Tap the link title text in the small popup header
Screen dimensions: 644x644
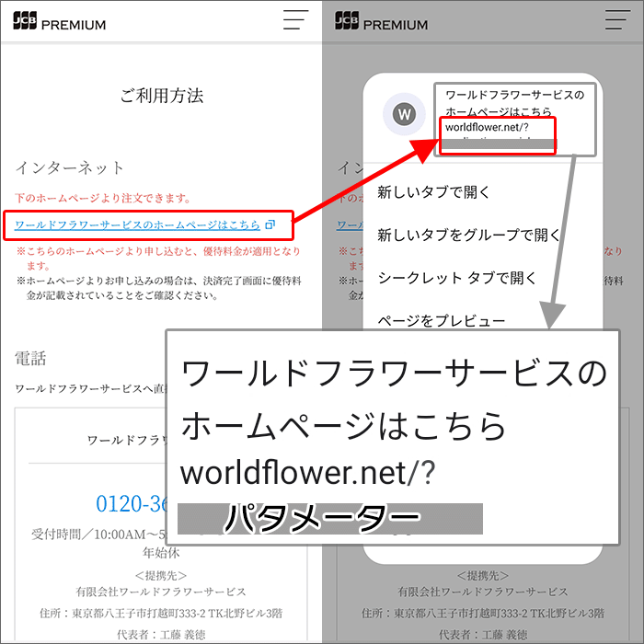tap(514, 103)
